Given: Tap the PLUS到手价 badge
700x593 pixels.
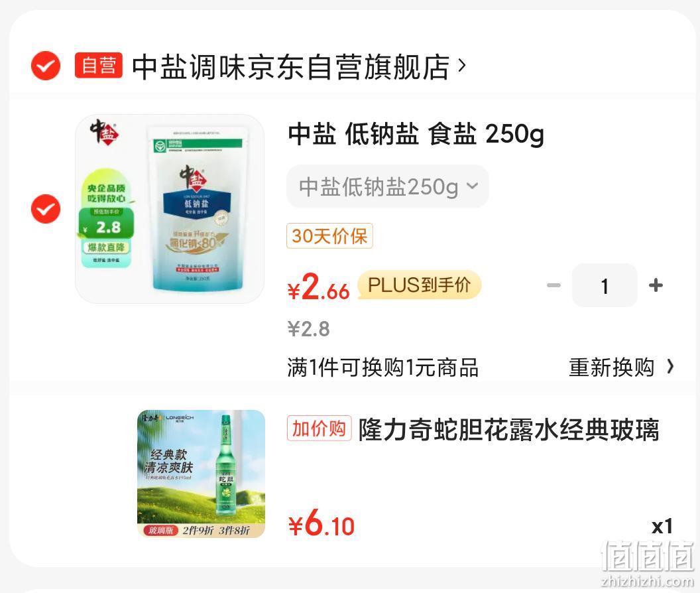Looking at the screenshot, I should pyautogui.click(x=419, y=285).
